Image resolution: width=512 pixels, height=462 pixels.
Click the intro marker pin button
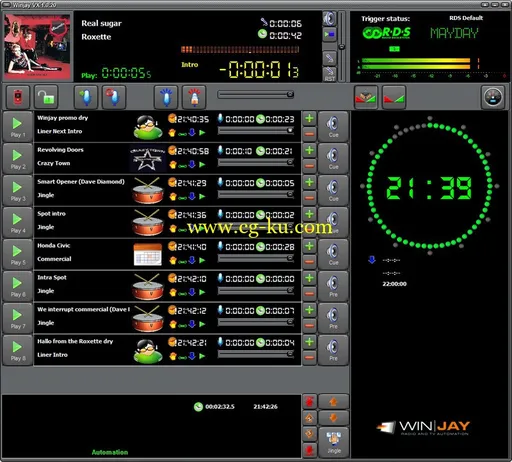(x=329, y=59)
